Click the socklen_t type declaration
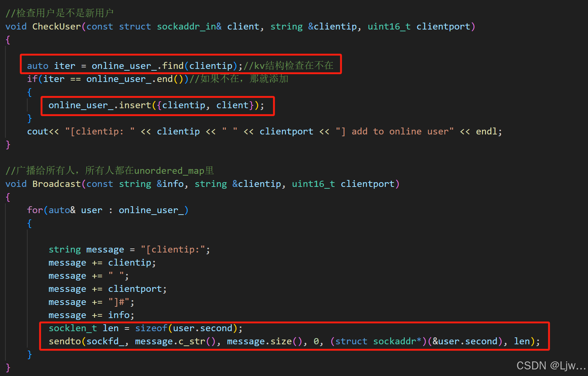 (x=72, y=328)
